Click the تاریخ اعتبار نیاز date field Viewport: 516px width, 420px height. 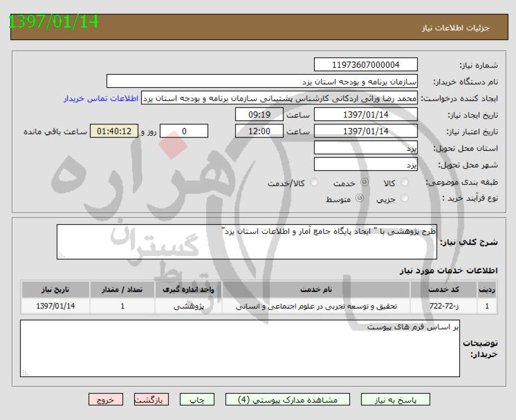coord(366,131)
